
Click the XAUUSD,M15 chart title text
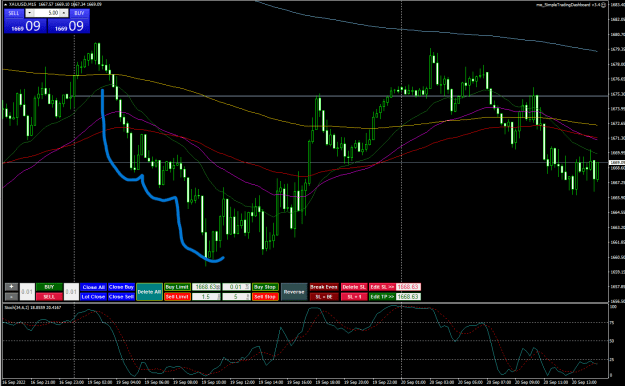[22, 4]
